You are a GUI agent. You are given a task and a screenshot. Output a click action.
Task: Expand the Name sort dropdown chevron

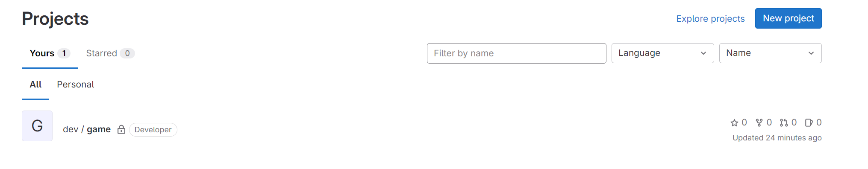tap(811, 53)
